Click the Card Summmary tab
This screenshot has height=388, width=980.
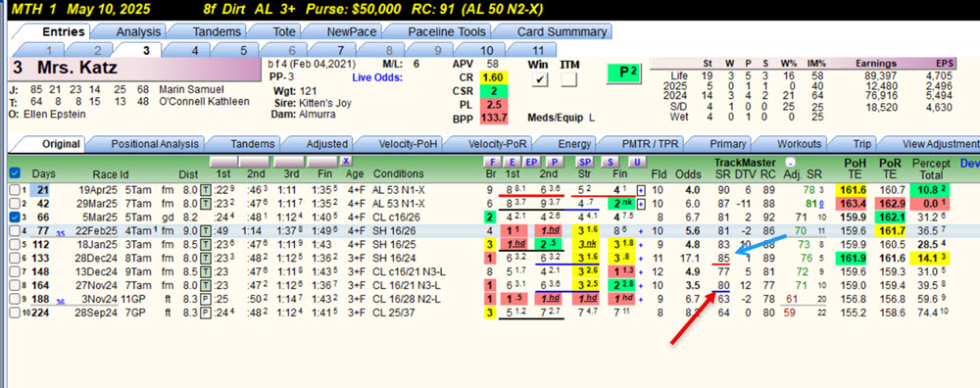coord(562,32)
